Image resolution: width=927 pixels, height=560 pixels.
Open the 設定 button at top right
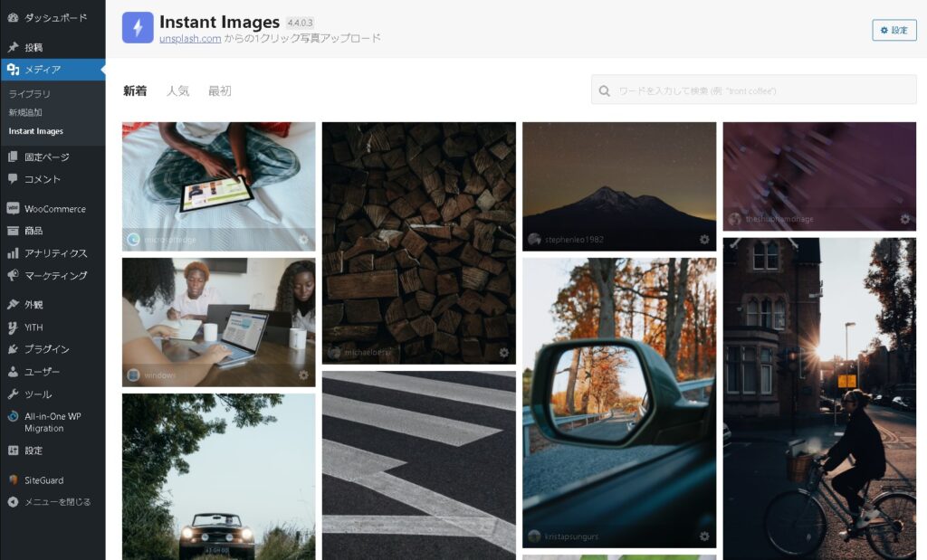[x=894, y=30]
